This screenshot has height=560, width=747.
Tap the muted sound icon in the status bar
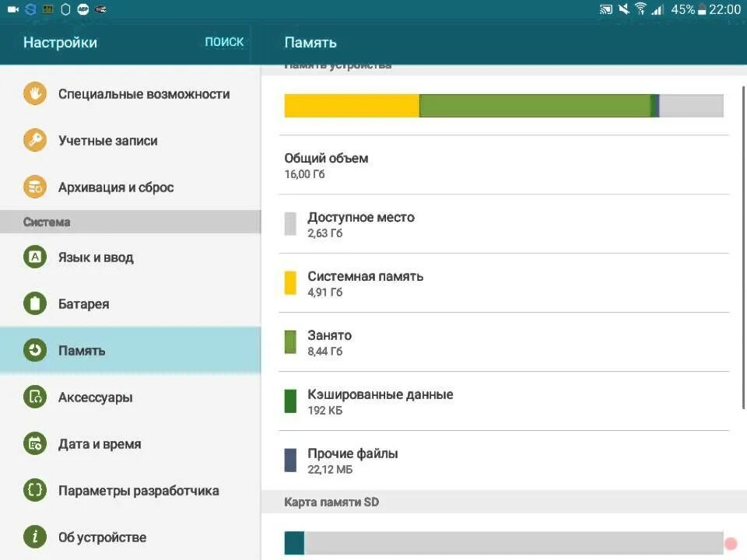(x=623, y=9)
